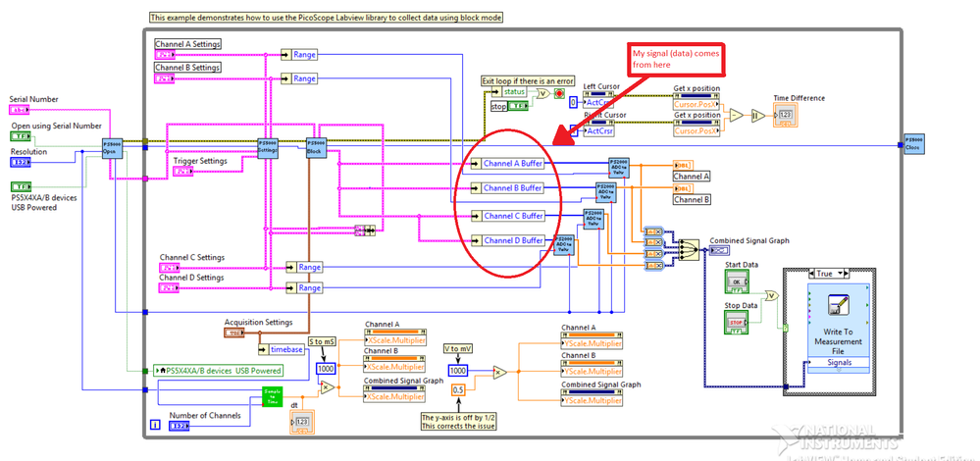Click the PS5X4XA/B devices USB Powered boolean terminal

coord(22,186)
